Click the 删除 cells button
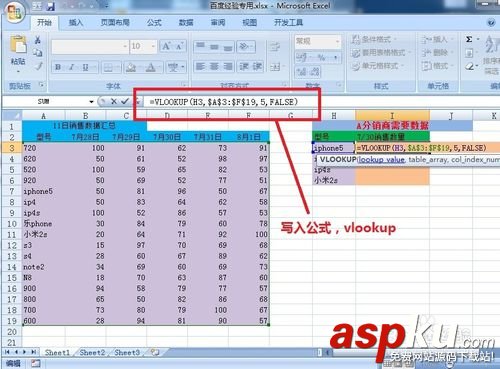Image resolution: width=500 pixels, height=369 pixels. 436,53
